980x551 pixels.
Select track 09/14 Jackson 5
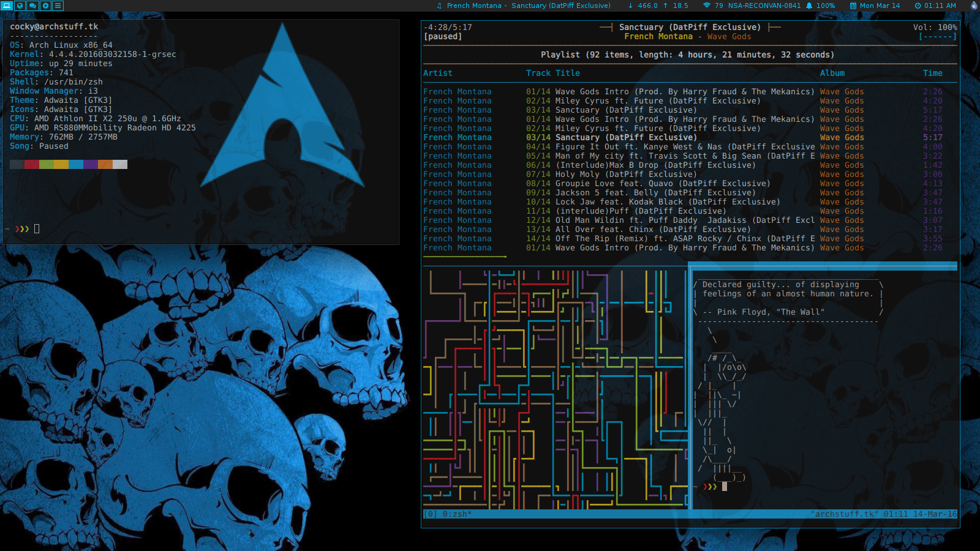coord(683,193)
